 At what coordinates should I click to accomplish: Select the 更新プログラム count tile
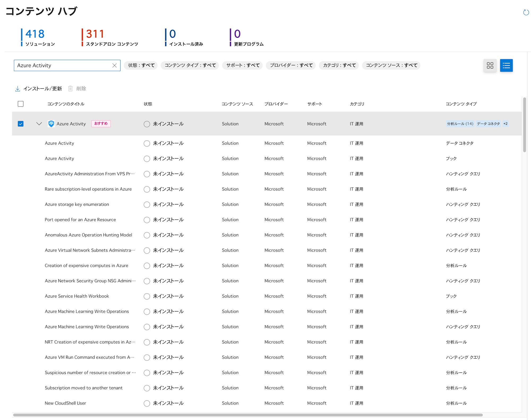(247, 37)
